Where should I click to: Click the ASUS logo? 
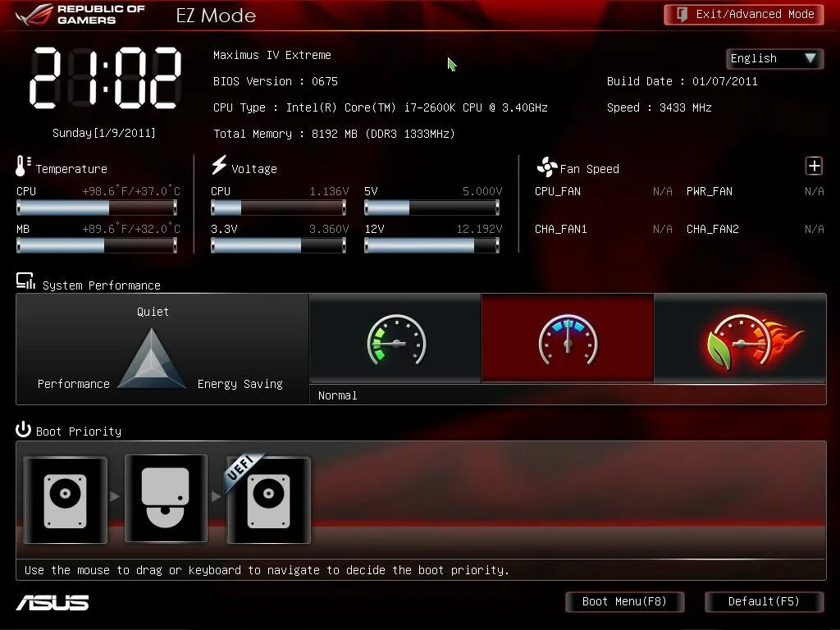click(x=52, y=603)
